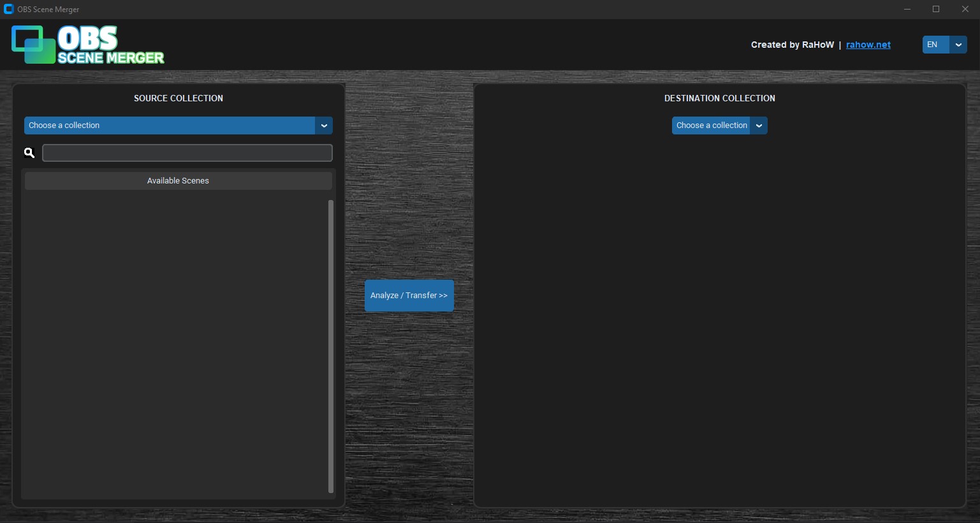Screen dimensions: 980x523
Task: Open the destination Choose a collection dropdown
Action: 712,125
